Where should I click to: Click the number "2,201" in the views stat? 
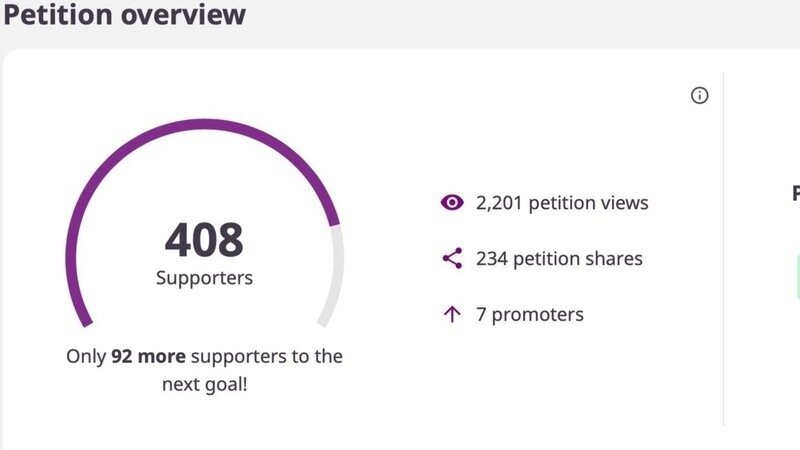coord(499,203)
